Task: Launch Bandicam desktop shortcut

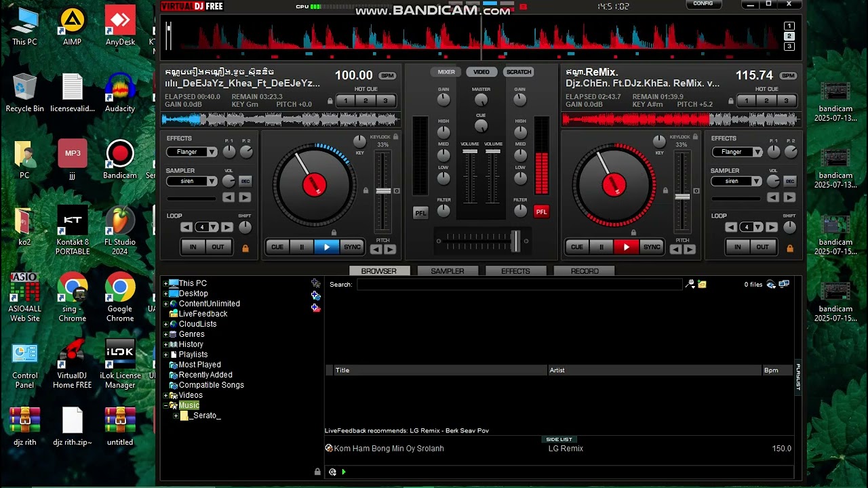Action: click(120, 160)
